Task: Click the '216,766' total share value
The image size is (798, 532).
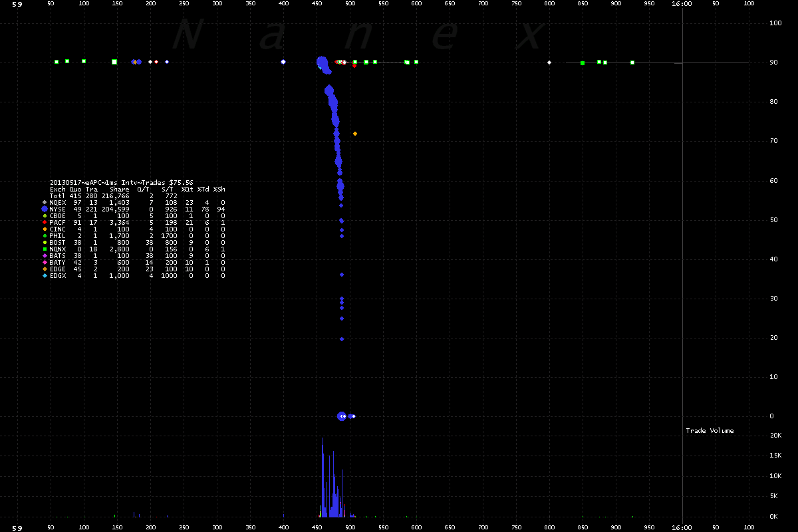Action: (116, 196)
